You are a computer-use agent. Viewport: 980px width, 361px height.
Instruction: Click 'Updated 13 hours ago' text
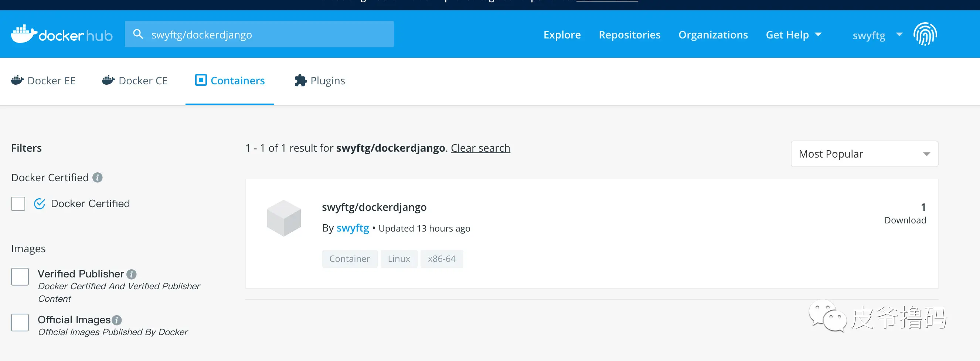[x=424, y=229]
